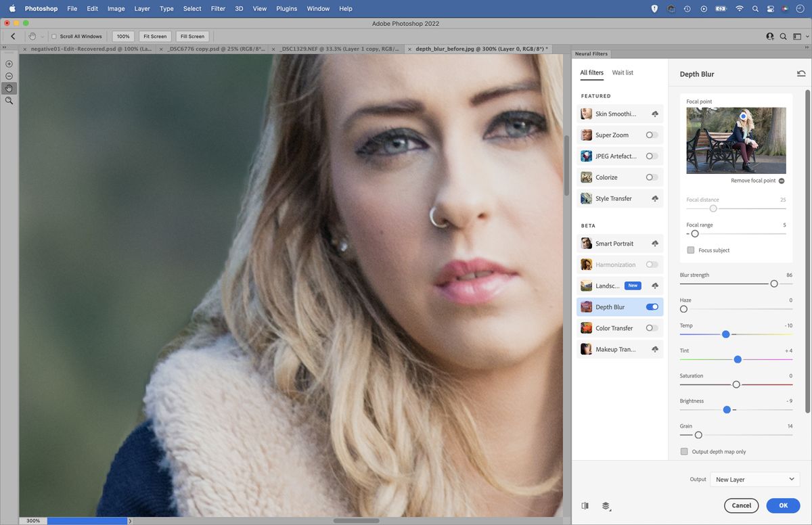The width and height of the screenshot is (812, 525).
Task: Open the Output New Layer dropdown
Action: pyautogui.click(x=754, y=479)
